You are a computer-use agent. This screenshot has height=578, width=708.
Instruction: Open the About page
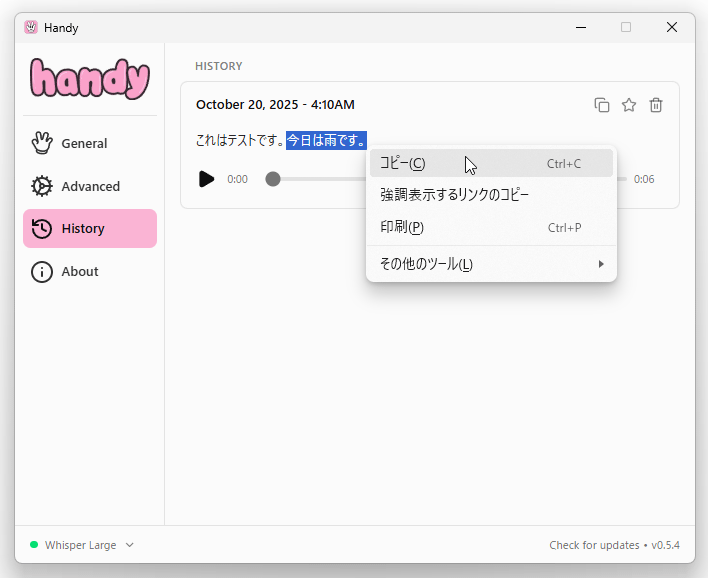pos(80,271)
